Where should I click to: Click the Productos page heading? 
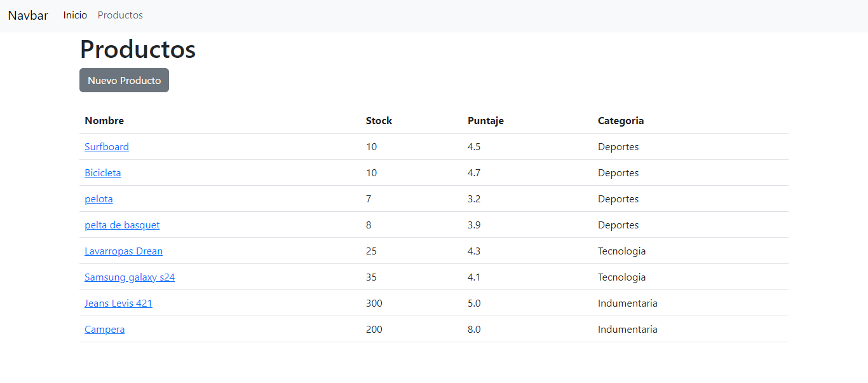click(x=138, y=50)
